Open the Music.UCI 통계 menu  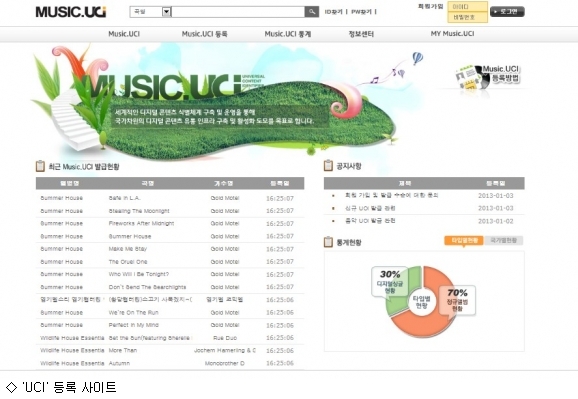tap(288, 34)
